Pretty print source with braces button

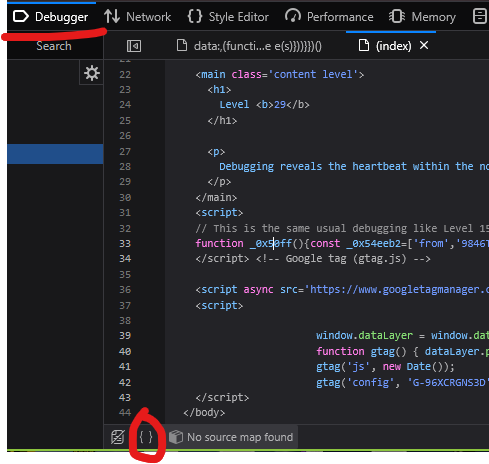(146, 437)
